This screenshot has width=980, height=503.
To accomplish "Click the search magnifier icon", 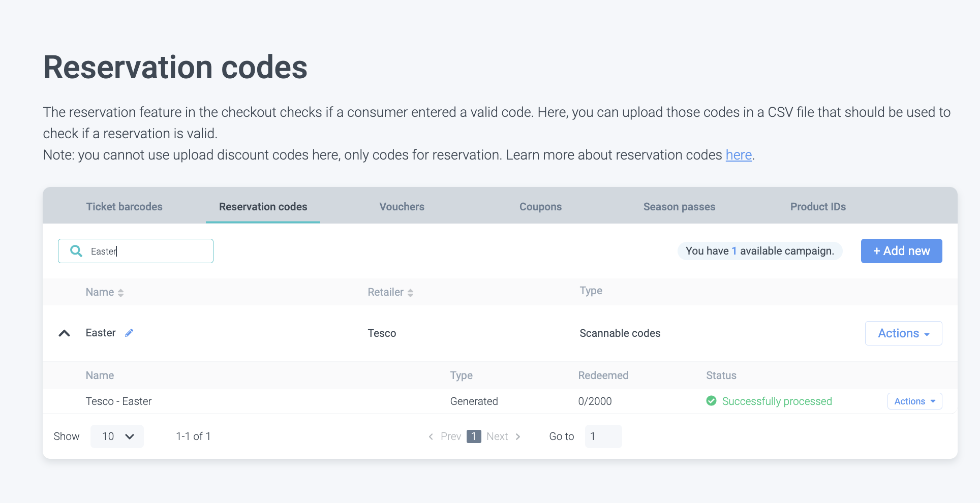I will (x=76, y=251).
